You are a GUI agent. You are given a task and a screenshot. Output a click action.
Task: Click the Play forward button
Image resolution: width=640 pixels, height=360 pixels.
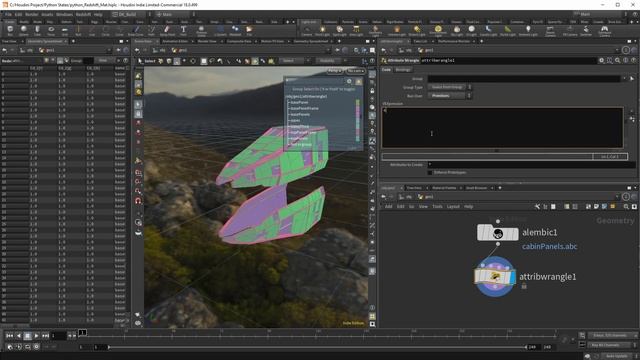tap(36, 336)
